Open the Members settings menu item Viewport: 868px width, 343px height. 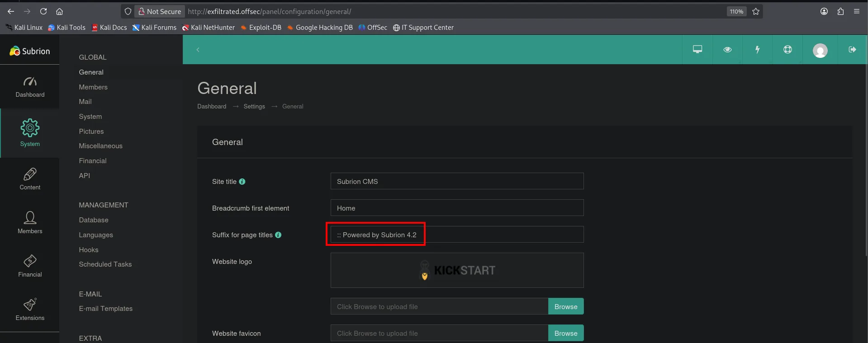(x=93, y=87)
